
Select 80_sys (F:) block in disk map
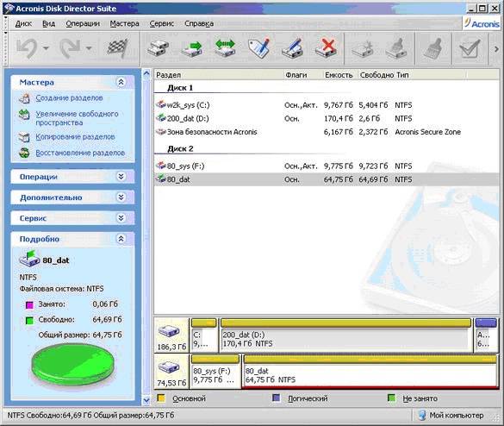(215, 372)
